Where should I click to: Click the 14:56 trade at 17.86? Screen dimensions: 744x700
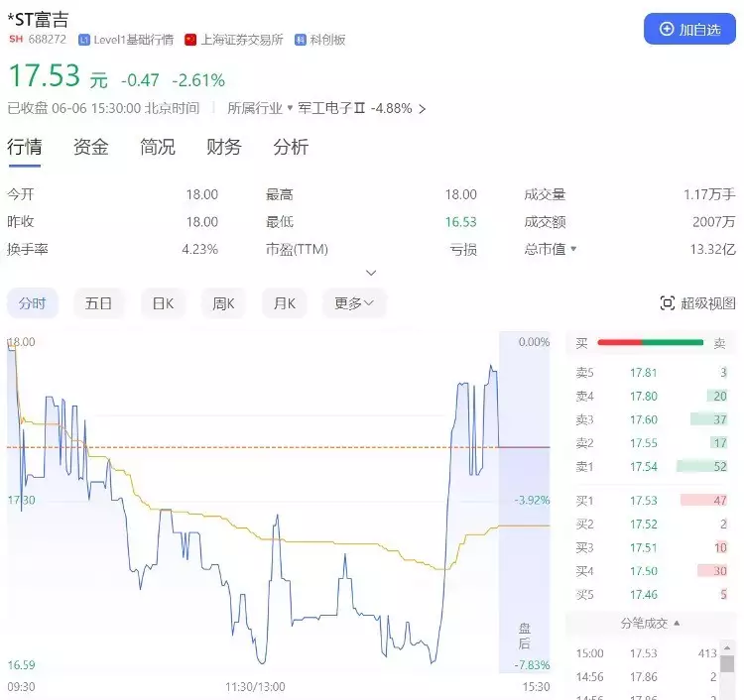[x=646, y=677]
